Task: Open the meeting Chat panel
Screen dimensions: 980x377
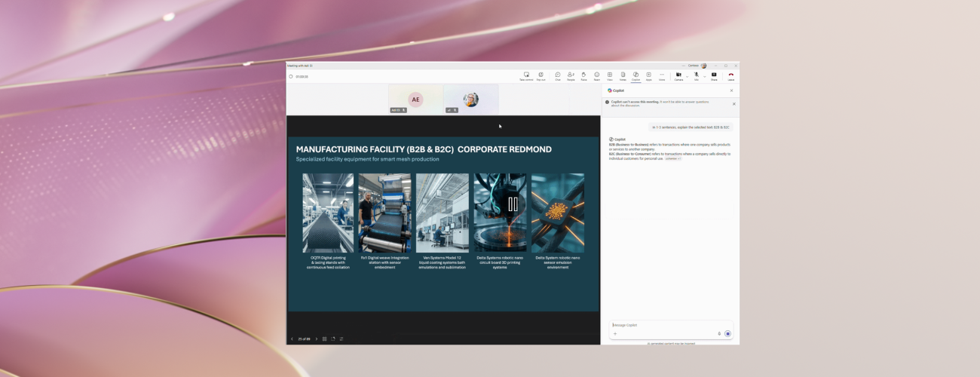Action: [558, 76]
